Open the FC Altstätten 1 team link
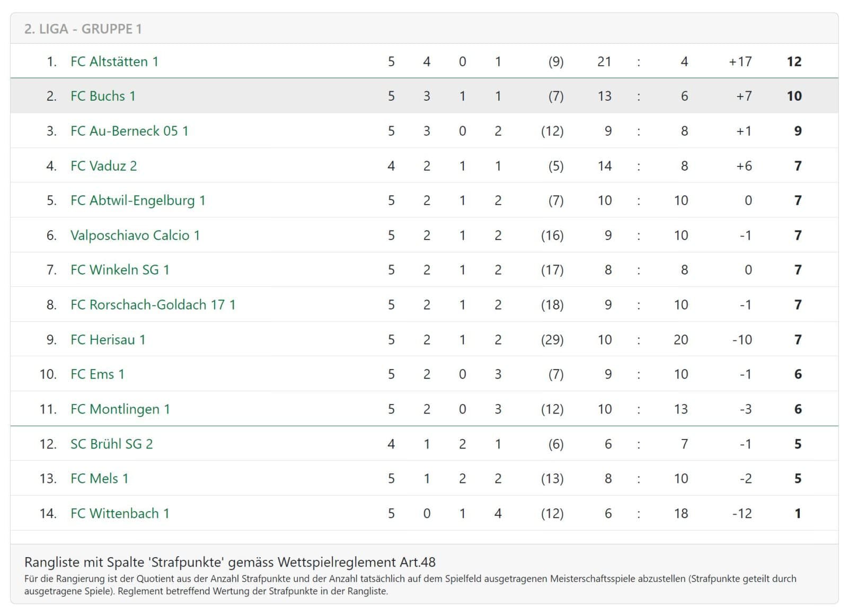 point(114,61)
